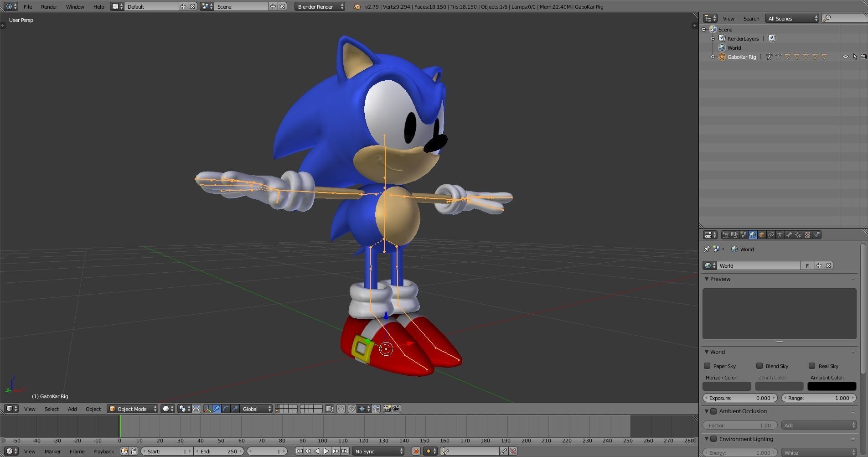
Task: Open the Object Mode dropdown
Action: pos(132,409)
